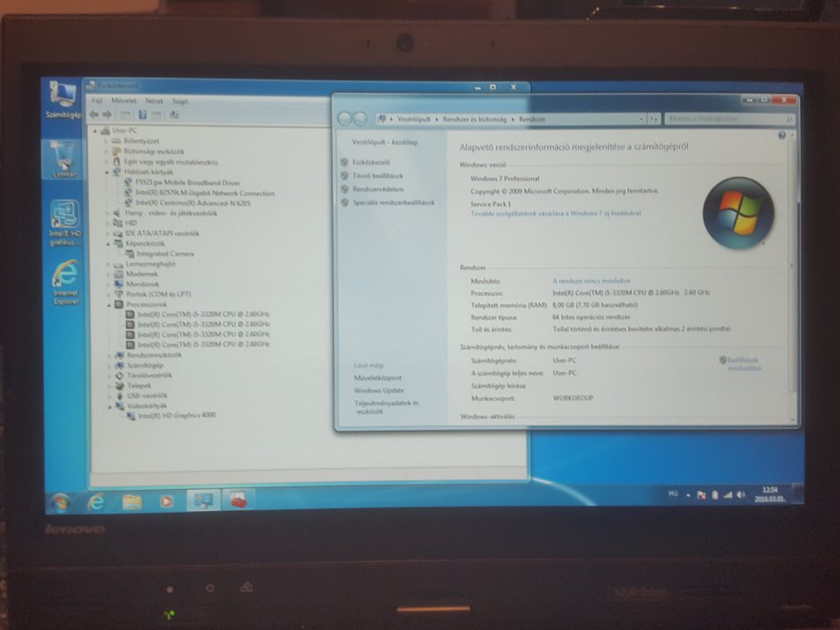840x630 pixels.
Task: Click Eszközkezelő link in System window sidebar
Action: 371,163
